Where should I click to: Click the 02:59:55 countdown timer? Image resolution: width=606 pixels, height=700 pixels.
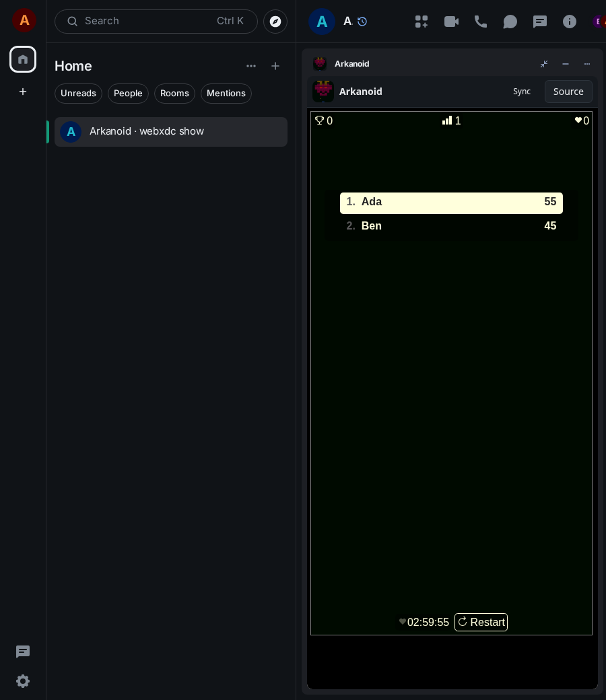point(428,623)
